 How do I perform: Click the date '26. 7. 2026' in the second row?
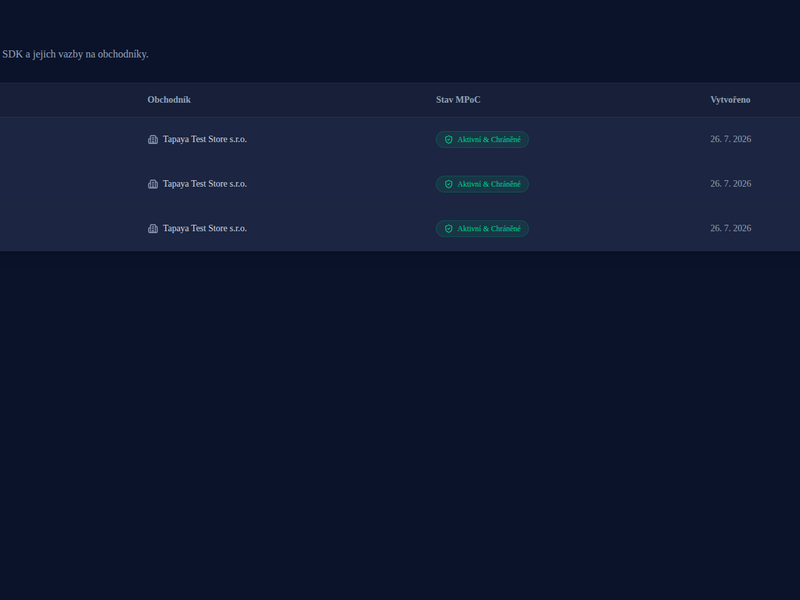tap(731, 184)
